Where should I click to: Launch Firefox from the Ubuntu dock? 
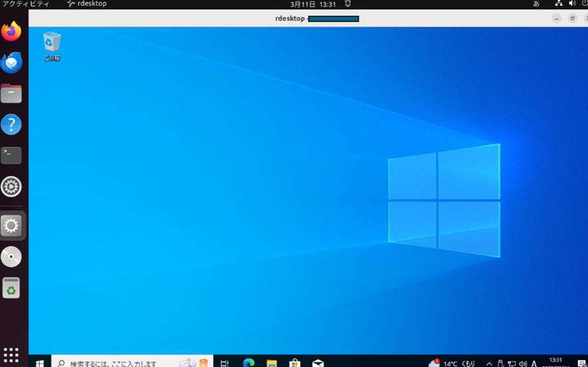[11, 31]
